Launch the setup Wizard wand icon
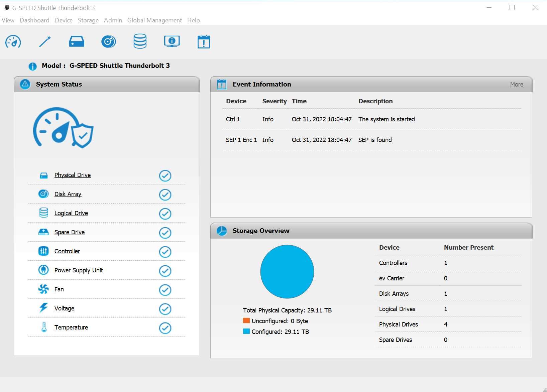Screen dimensions: 547x392 (x=45, y=42)
